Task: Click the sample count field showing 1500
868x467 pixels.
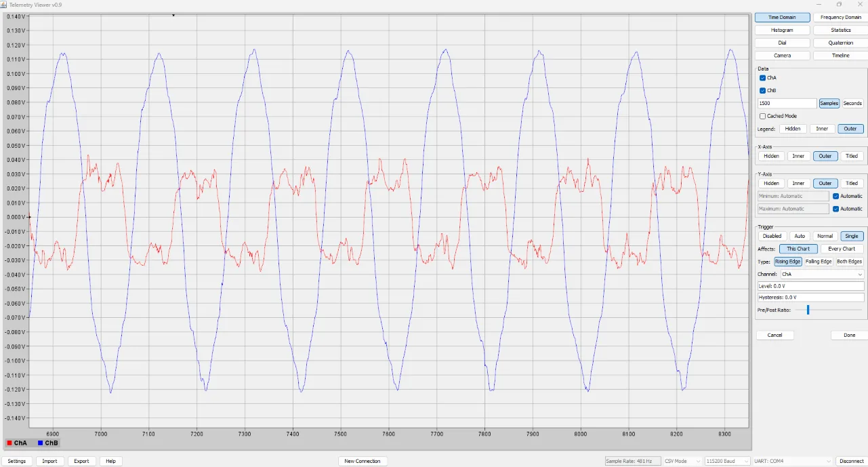Action: pyautogui.click(x=787, y=104)
